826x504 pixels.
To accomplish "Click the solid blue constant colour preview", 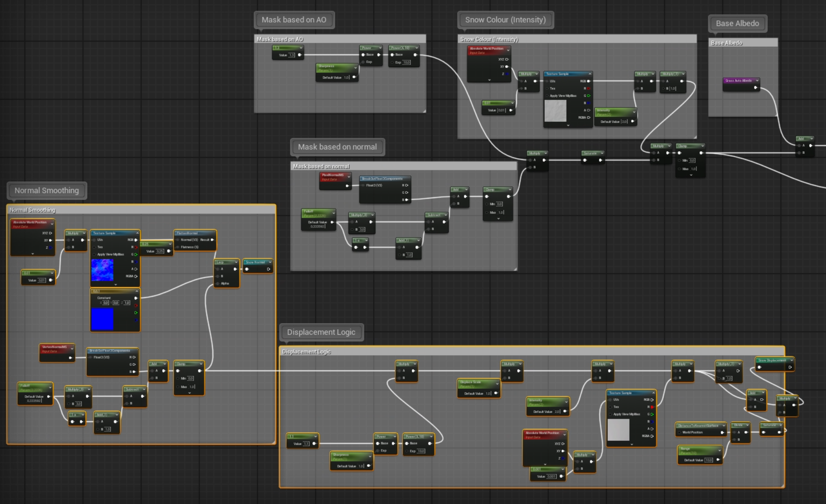I will click(102, 319).
